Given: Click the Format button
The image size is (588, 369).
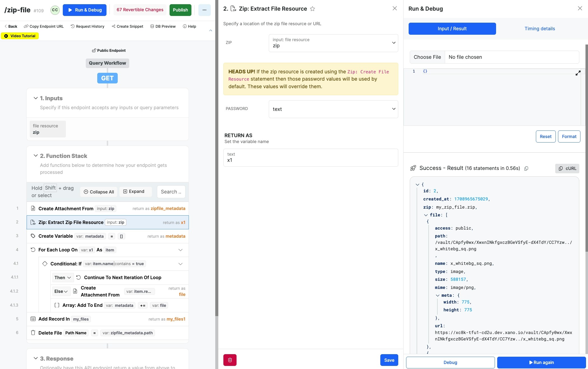Looking at the screenshot, I should coord(569,137).
